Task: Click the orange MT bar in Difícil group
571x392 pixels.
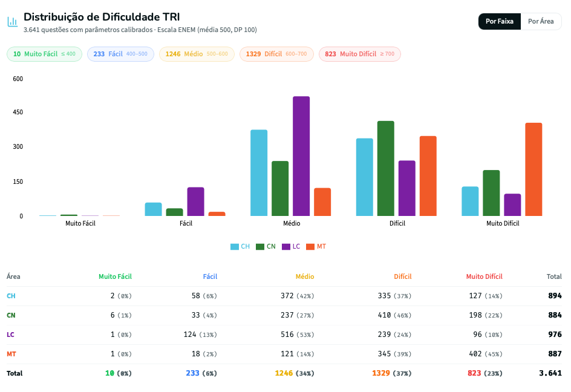Action: [428, 176]
